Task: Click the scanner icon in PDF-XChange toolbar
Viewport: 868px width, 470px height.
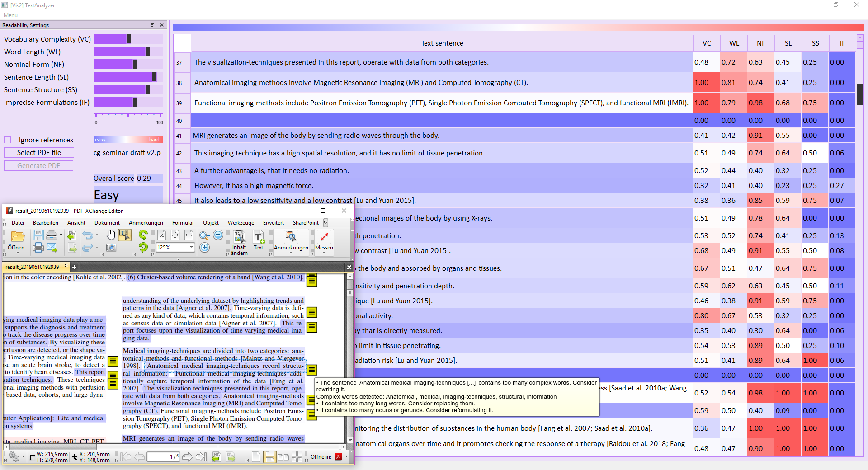Action: [52, 235]
